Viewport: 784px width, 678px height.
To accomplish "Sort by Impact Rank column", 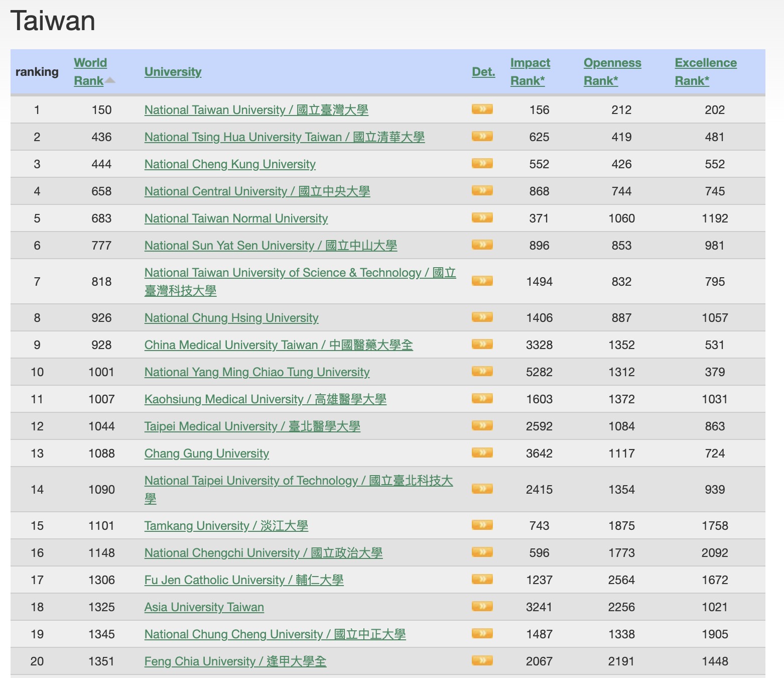I will click(x=530, y=72).
